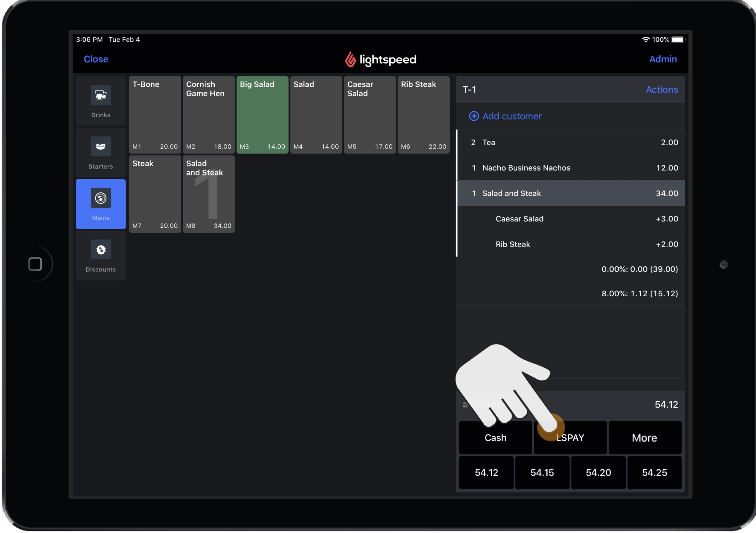Add the M7 Steak item
Image resolution: width=756 pixels, height=533 pixels.
(x=155, y=194)
